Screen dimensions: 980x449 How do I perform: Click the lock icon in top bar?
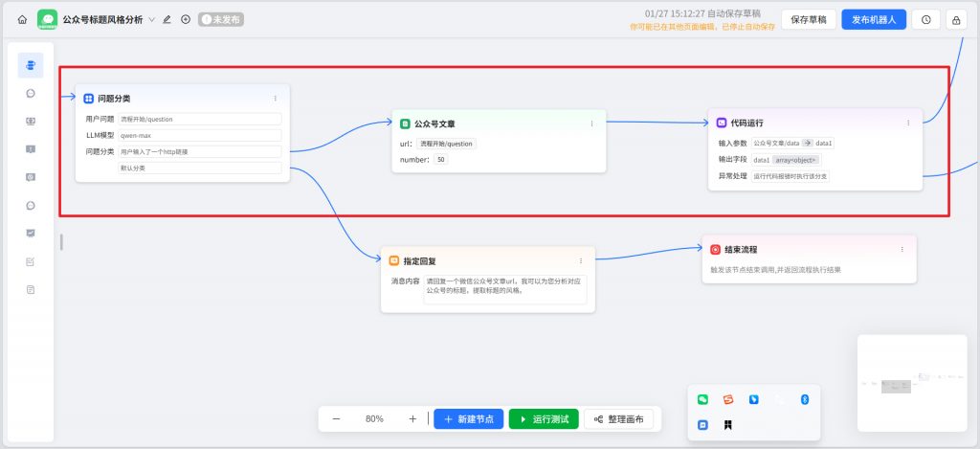coord(956,19)
